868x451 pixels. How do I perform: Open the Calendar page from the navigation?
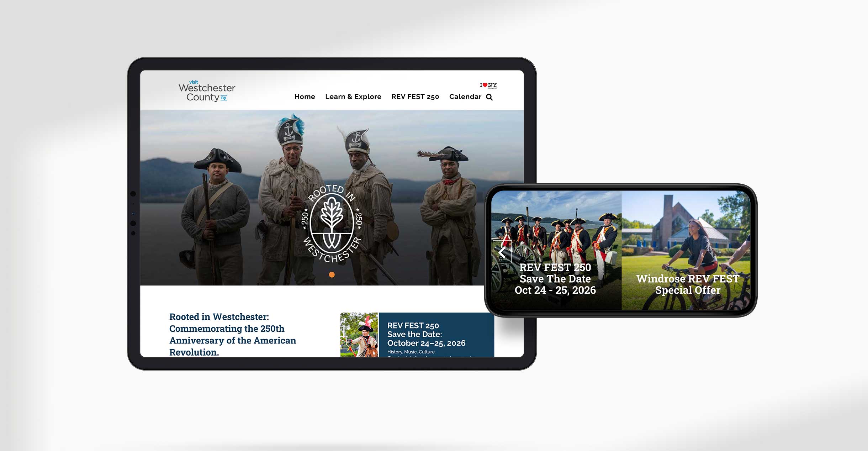(465, 96)
